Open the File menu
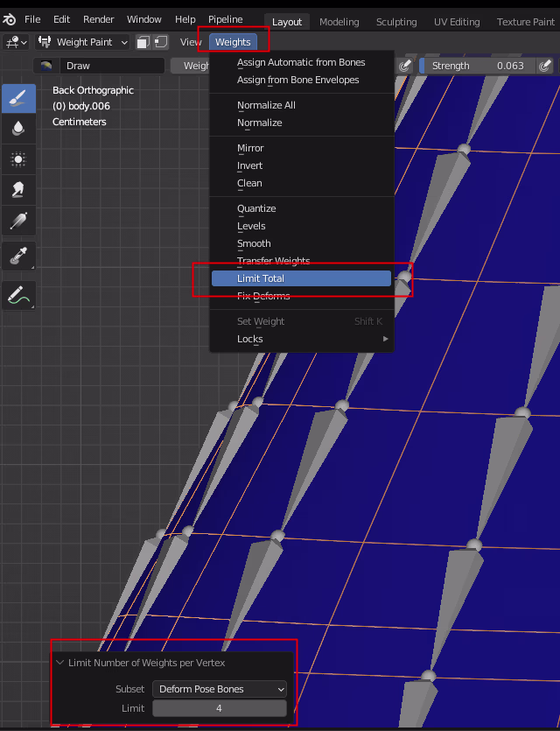This screenshot has width=560, height=731. point(32,19)
